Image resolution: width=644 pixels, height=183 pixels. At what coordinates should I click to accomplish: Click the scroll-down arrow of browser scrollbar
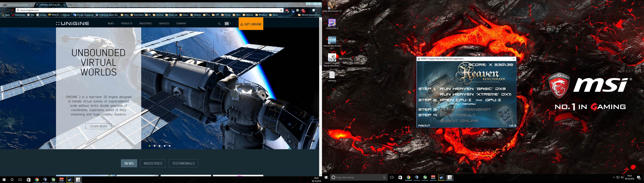click(x=320, y=175)
